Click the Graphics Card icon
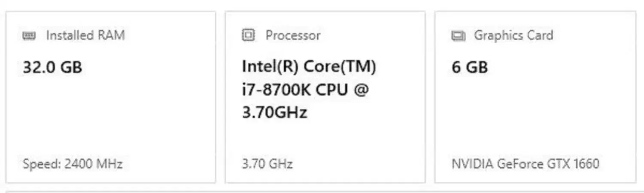The image size is (644, 193). [459, 36]
